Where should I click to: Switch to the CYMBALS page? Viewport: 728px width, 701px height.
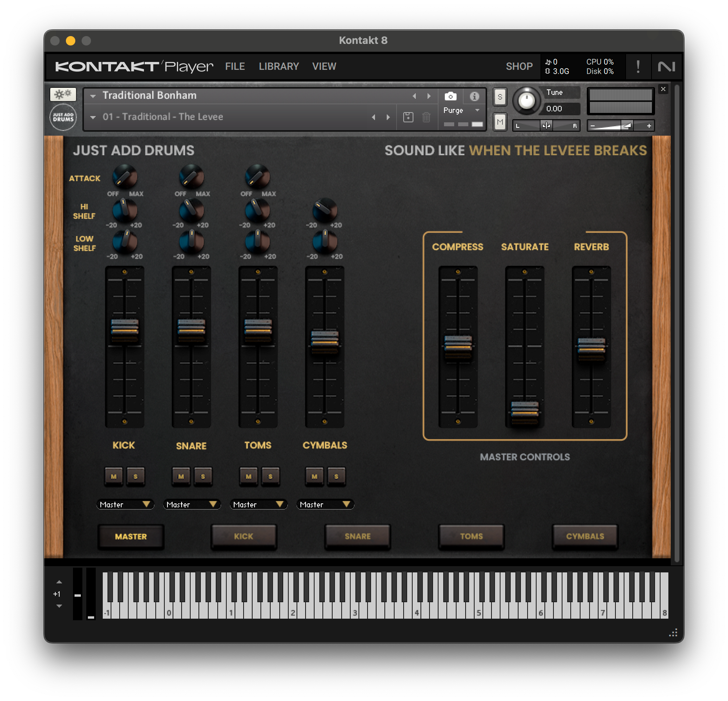click(x=585, y=536)
